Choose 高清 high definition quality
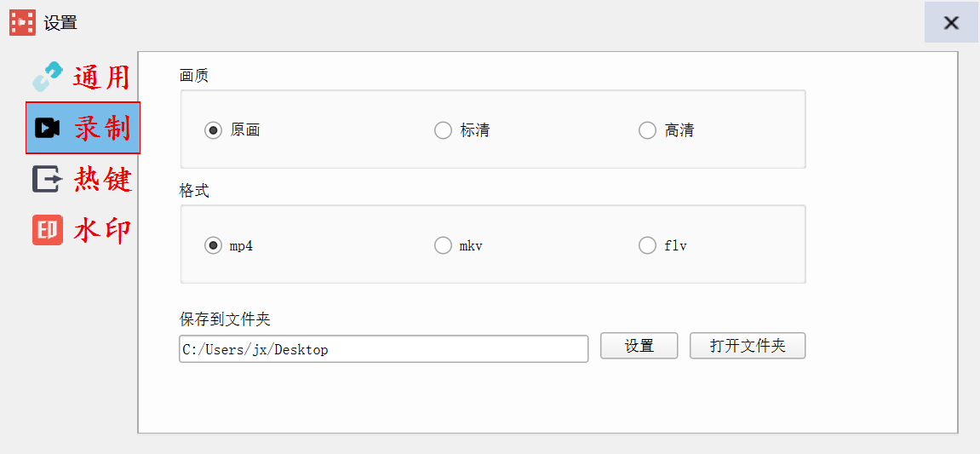The width and height of the screenshot is (980, 454). [x=647, y=130]
